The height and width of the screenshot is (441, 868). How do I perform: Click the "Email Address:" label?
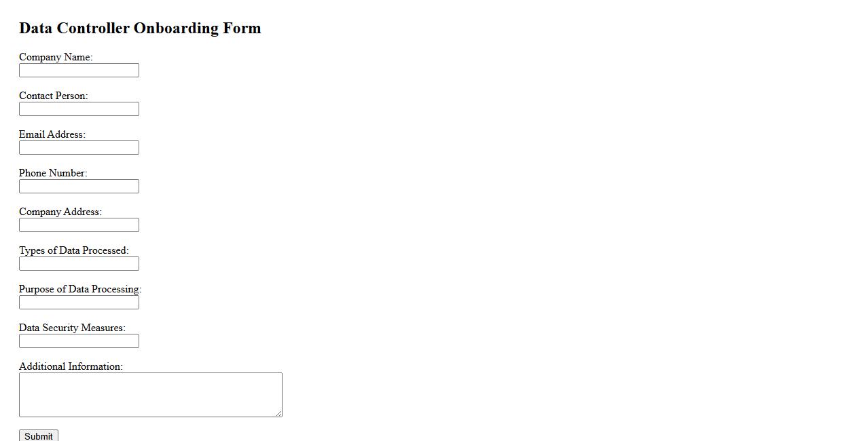(x=52, y=134)
